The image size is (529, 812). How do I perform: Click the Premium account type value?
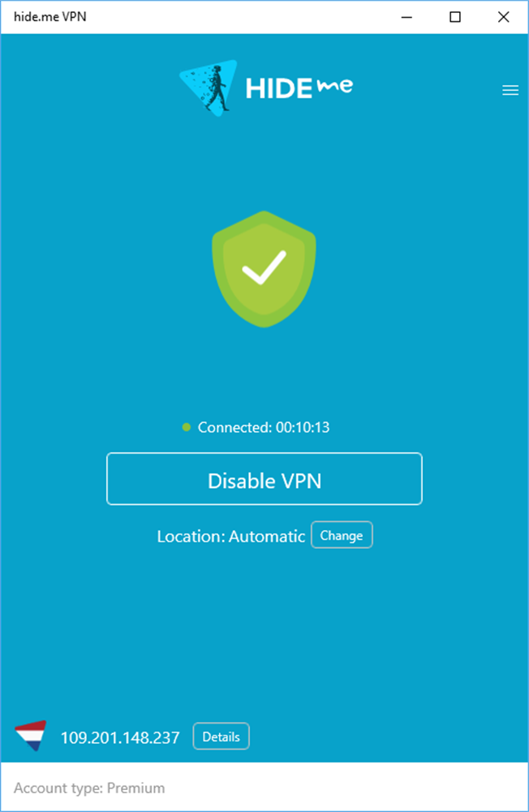[x=135, y=788]
